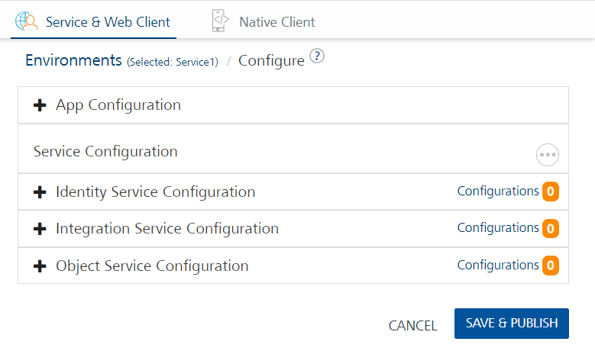Switch to the Service & Web Client tab
Image resolution: width=595 pixels, height=364 pixels.
[108, 21]
